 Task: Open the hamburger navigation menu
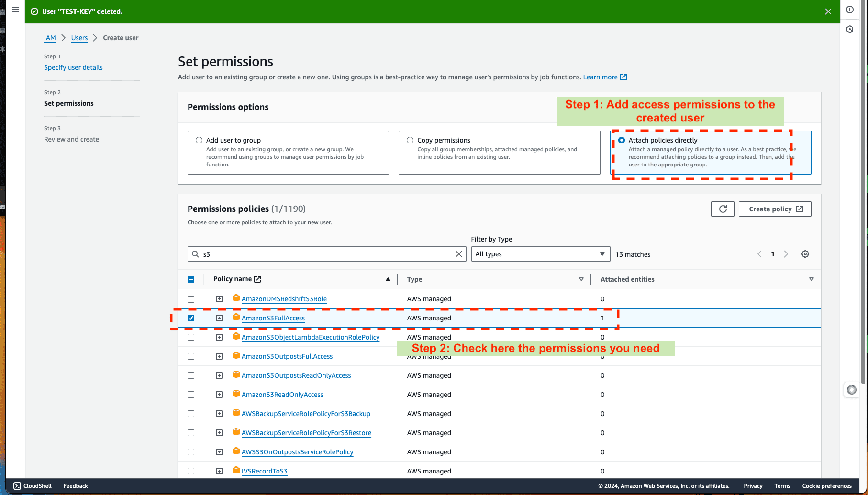15,10
